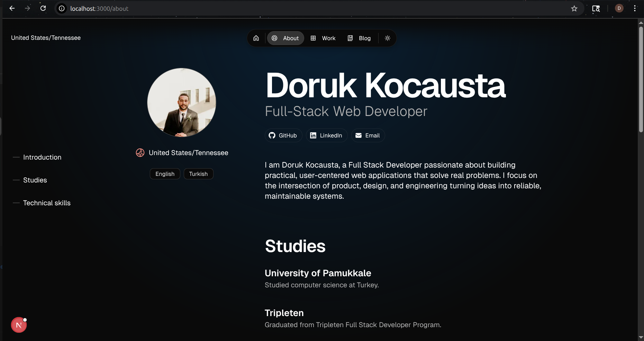Jump to Introduction section in sidebar
This screenshot has width=644, height=341.
tap(42, 157)
